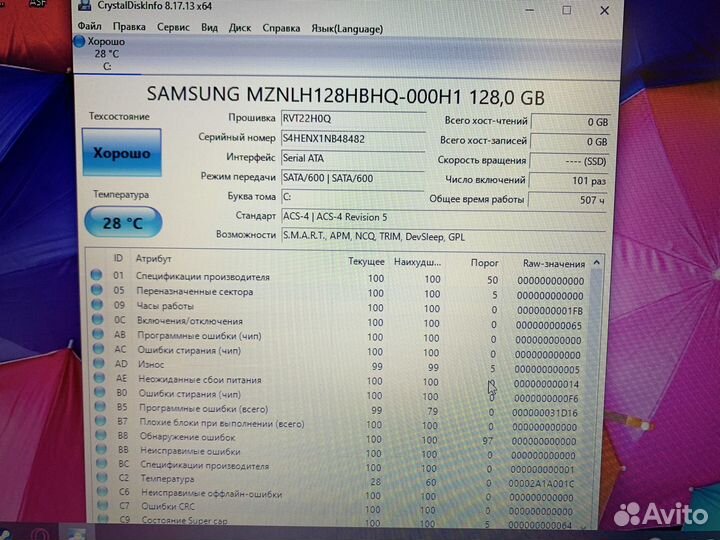The image size is (720, 540).
Task: Select the Неисправимые офлайн-ошибки attribute text
Action: point(212,494)
